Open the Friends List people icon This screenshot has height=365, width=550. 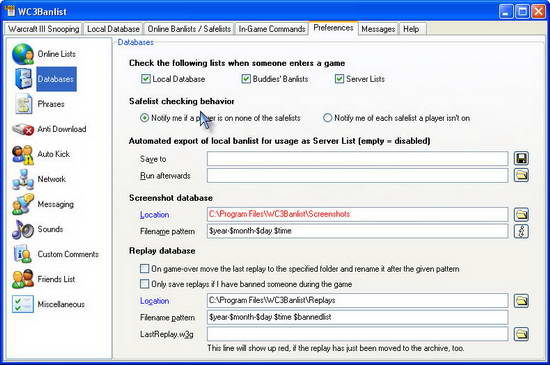tap(23, 279)
